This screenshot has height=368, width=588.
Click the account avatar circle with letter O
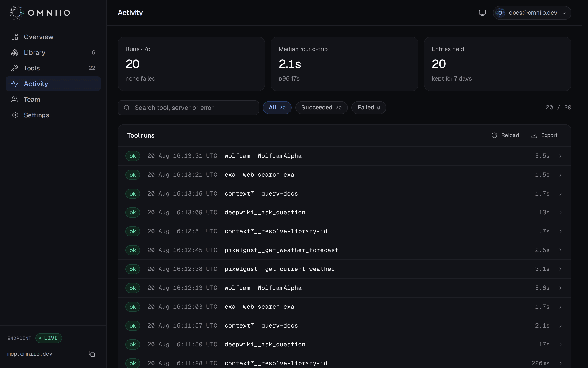[500, 13]
